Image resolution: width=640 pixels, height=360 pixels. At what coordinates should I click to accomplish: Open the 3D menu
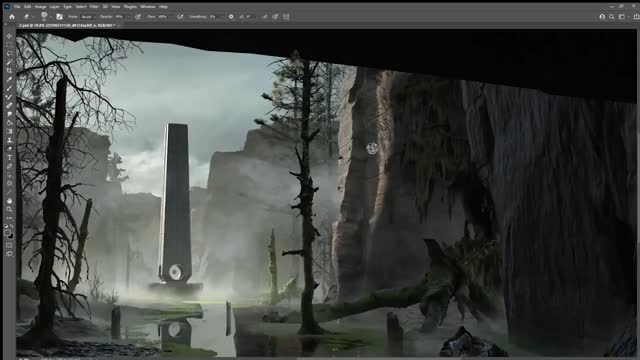point(105,7)
